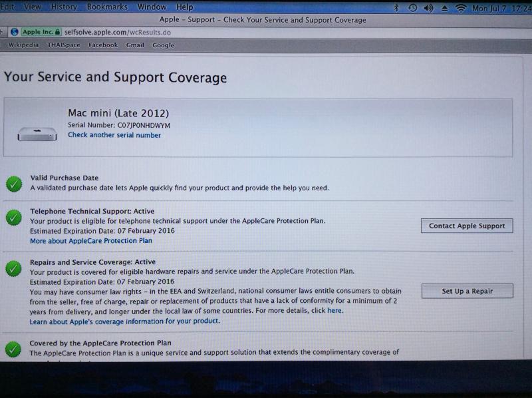Viewport: 532px width, 398px height.
Task: Click the Repairs and Service Coverage green checkmark
Action: 13,268
